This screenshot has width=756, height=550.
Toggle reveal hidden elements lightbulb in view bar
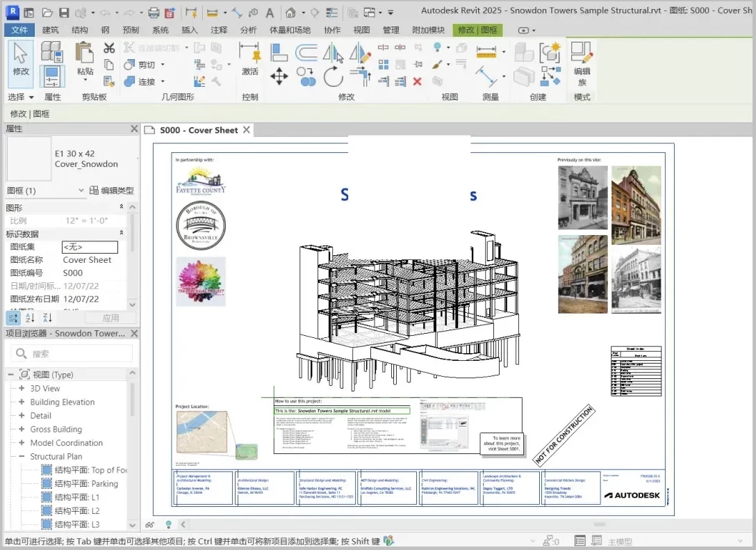pos(167,524)
